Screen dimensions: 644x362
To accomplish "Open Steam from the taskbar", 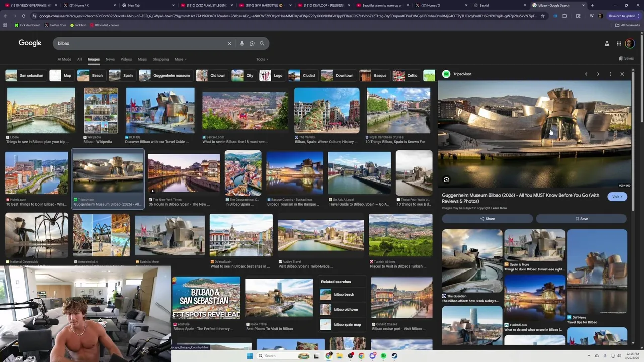I will (x=394, y=356).
